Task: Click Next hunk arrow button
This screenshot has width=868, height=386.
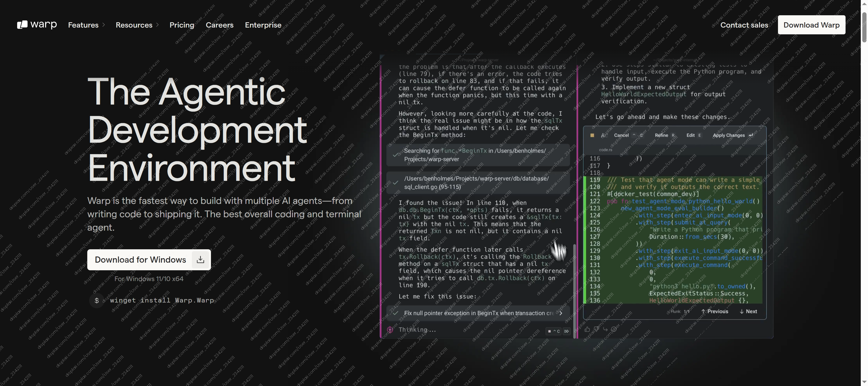Action: [748, 312]
